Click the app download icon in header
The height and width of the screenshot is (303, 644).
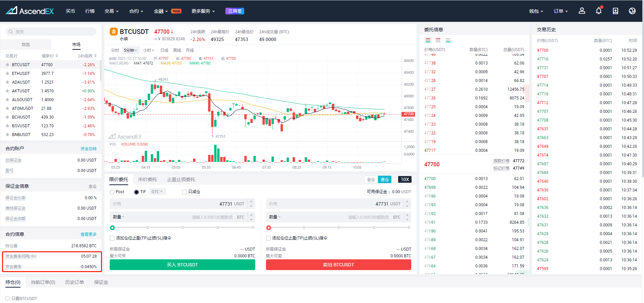[615, 11]
